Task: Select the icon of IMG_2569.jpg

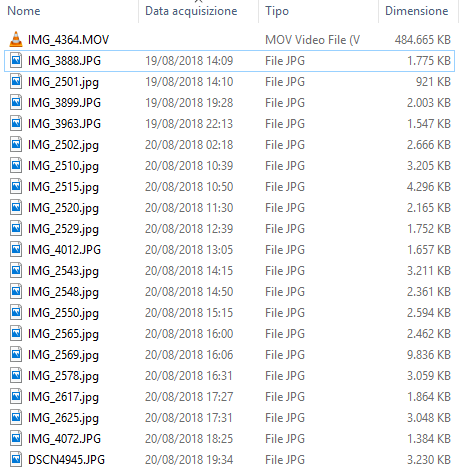Action: coord(16,354)
